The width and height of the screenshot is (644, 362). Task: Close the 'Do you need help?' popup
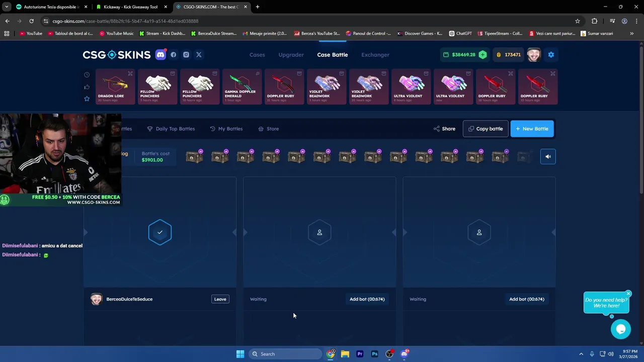(628, 294)
